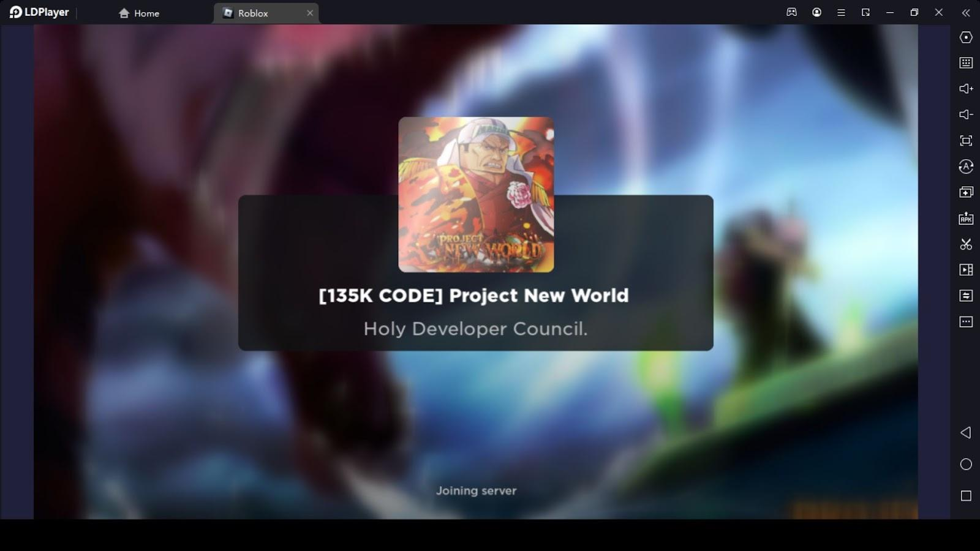Image resolution: width=980 pixels, height=551 pixels.
Task: Close the LDPlayer window
Action: pos(939,12)
